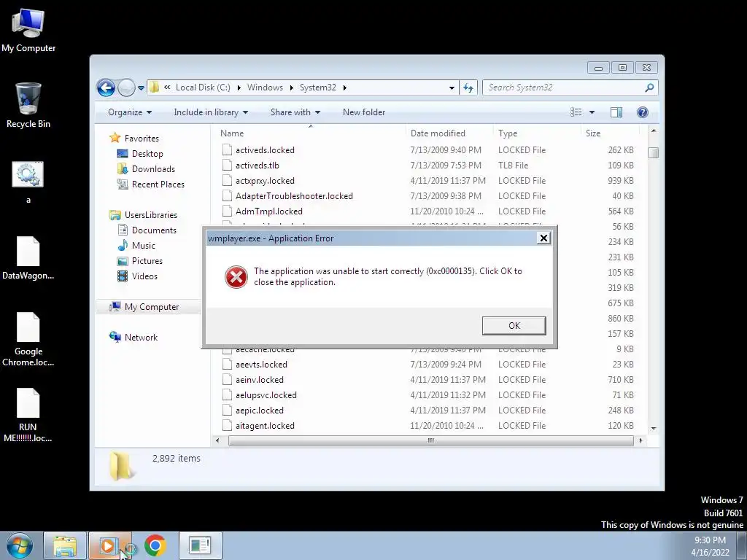Open Explorer help button
The image size is (747, 560).
point(642,112)
